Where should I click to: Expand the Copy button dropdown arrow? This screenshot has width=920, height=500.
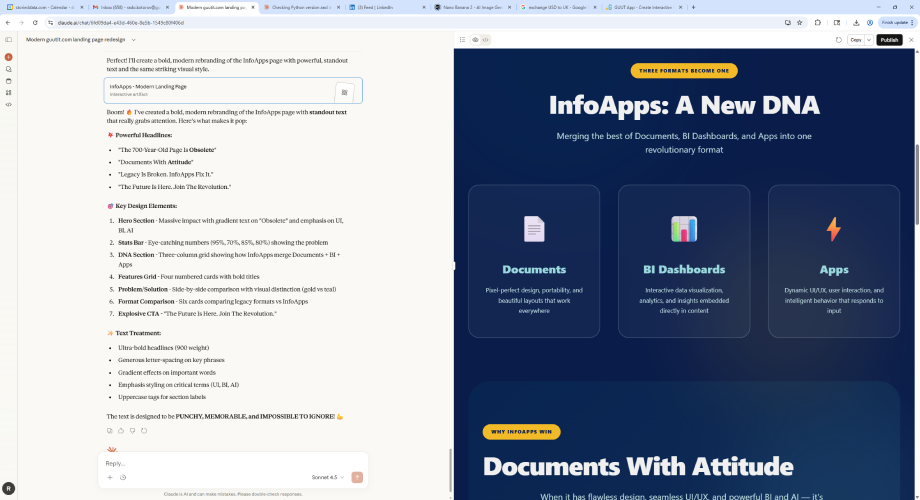(868, 40)
